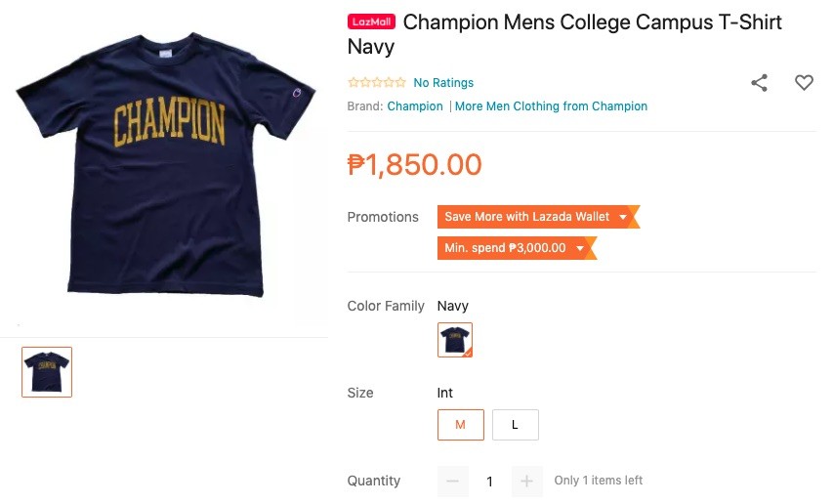Select size L option
The width and height of the screenshot is (833, 504).
tap(515, 424)
